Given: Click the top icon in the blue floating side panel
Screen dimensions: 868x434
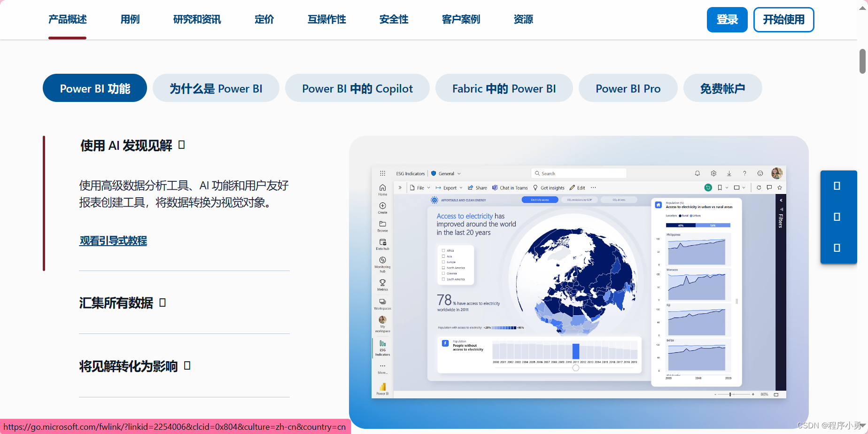Looking at the screenshot, I should point(837,186).
